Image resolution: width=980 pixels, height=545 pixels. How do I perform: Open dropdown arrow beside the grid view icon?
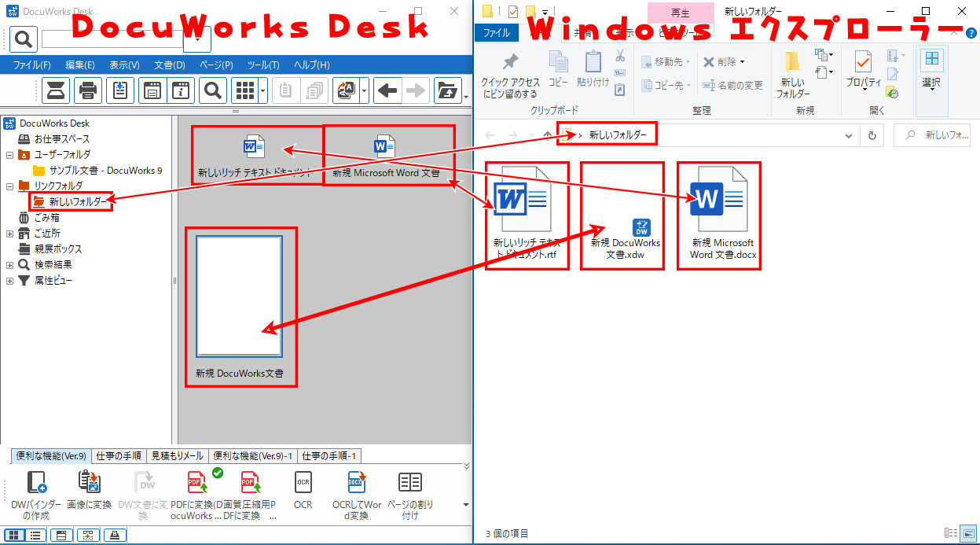coord(262,90)
